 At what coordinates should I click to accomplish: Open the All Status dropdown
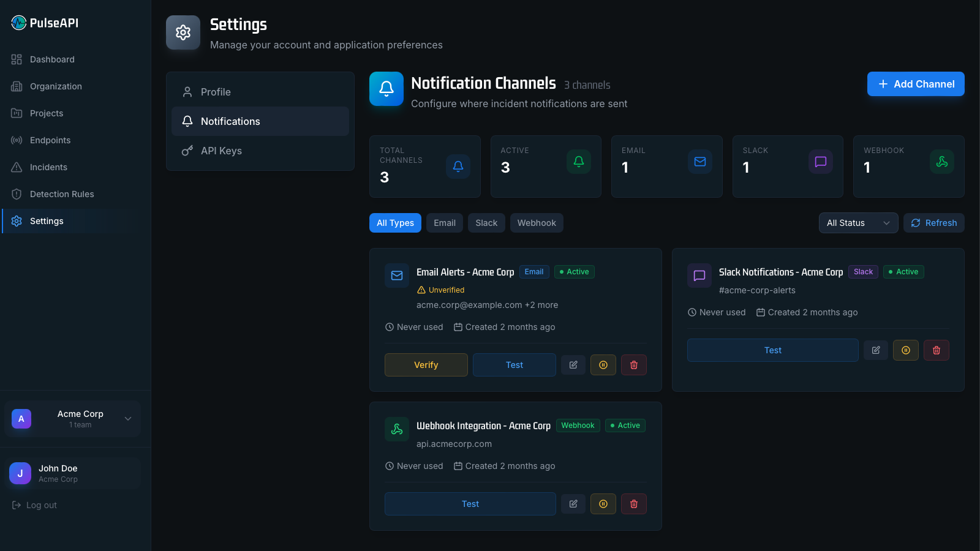tap(858, 223)
